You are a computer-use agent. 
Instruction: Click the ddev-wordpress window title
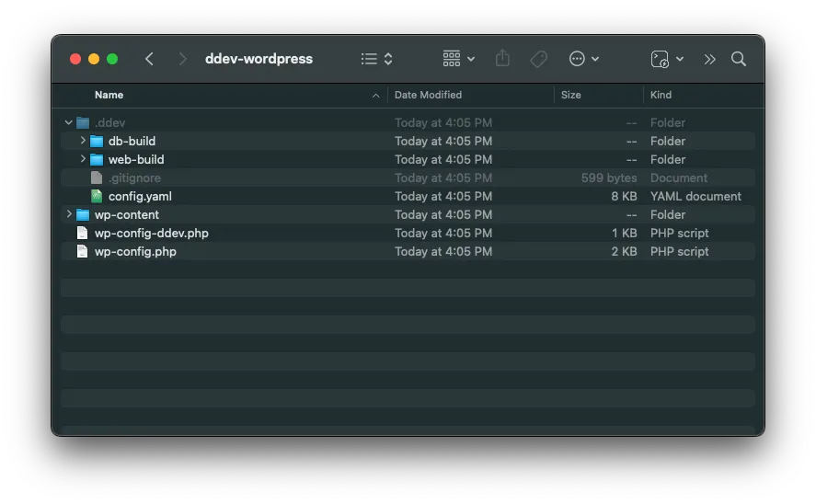click(x=259, y=59)
